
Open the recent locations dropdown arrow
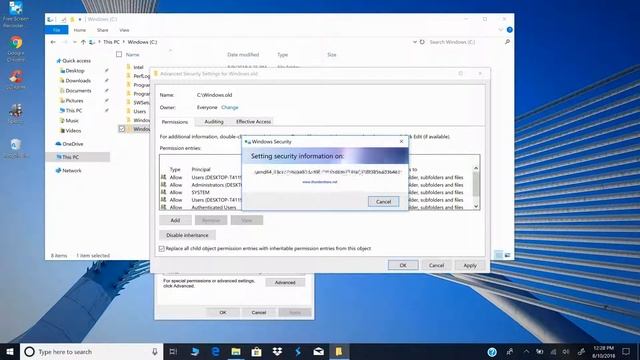[x=75, y=42]
